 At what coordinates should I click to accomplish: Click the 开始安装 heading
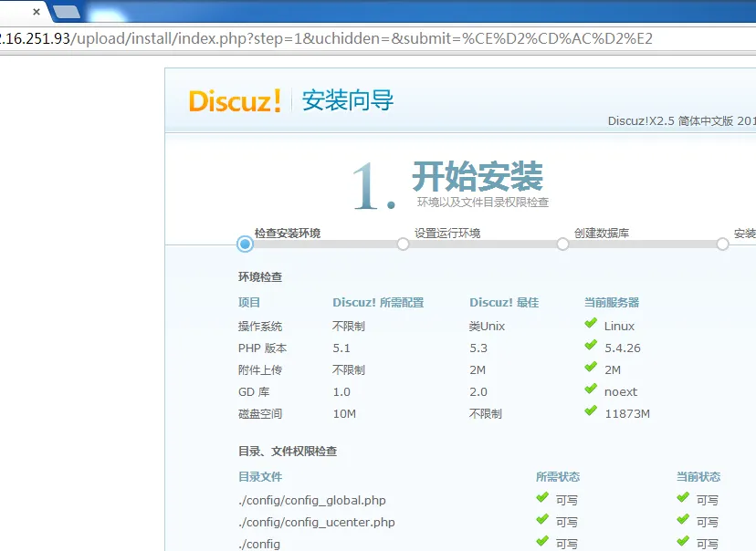tap(478, 176)
